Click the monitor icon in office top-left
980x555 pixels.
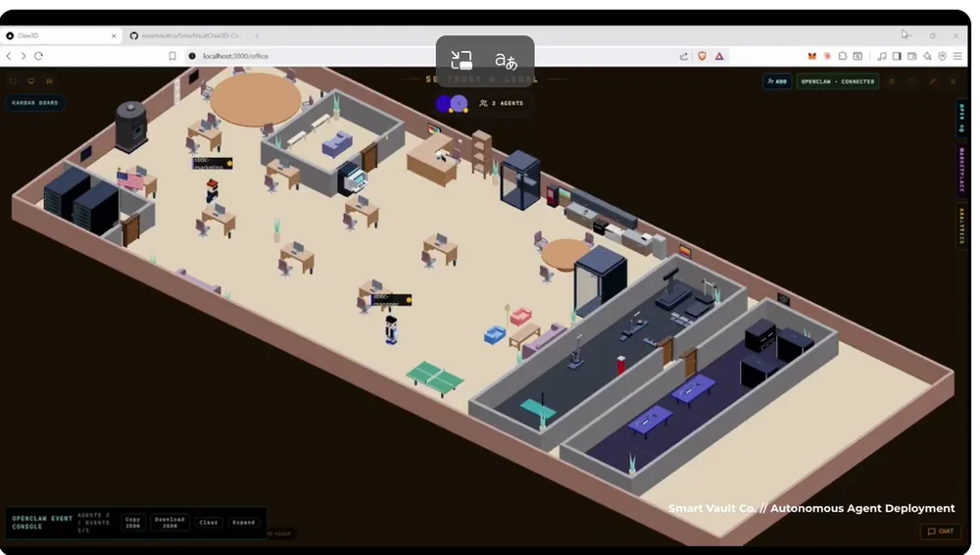coord(30,80)
